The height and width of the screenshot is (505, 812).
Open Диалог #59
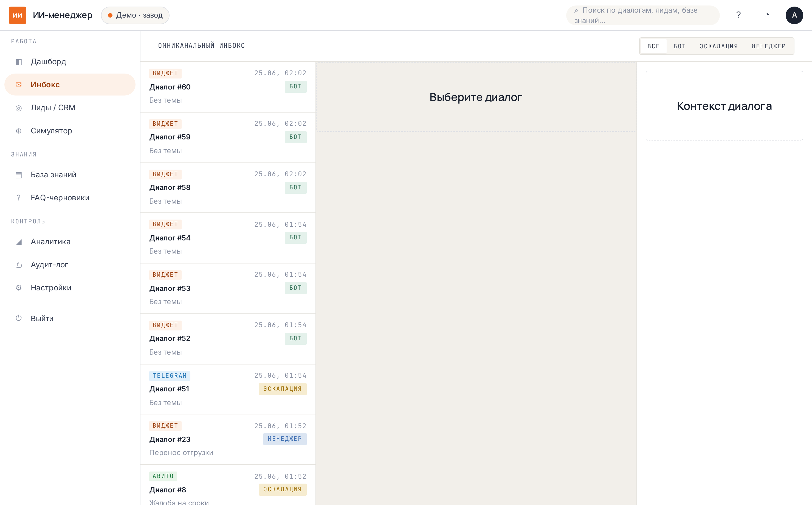pyautogui.click(x=228, y=138)
